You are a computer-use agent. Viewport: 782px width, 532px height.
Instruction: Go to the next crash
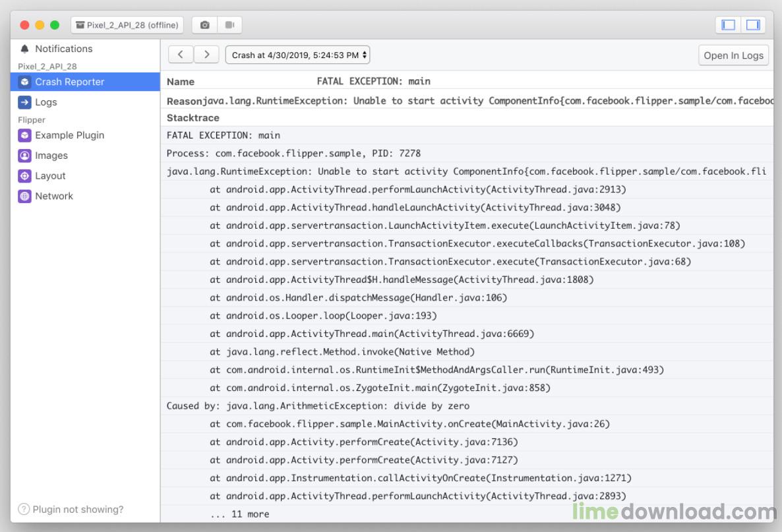pyautogui.click(x=206, y=55)
